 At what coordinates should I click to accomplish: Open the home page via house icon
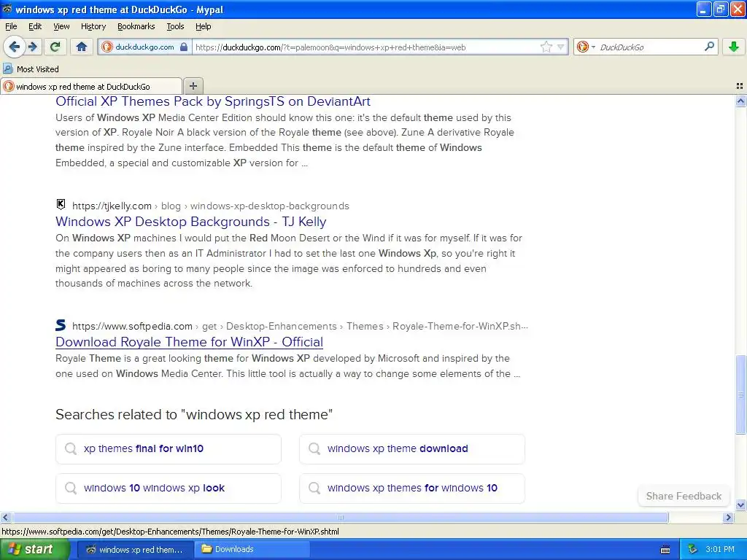click(x=82, y=47)
